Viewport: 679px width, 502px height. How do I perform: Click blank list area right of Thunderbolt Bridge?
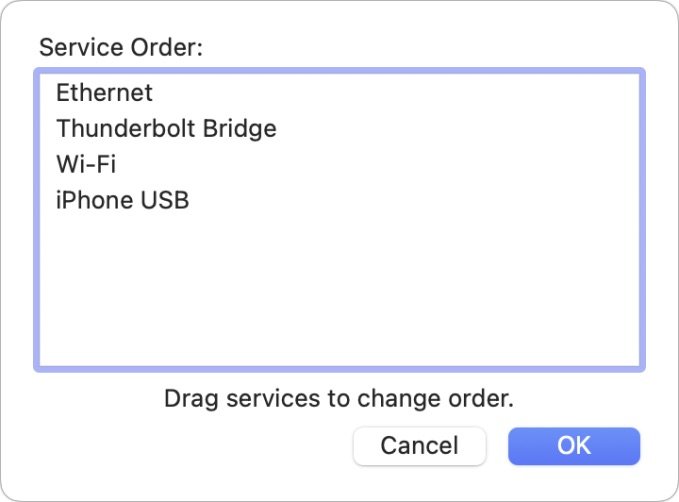point(450,129)
